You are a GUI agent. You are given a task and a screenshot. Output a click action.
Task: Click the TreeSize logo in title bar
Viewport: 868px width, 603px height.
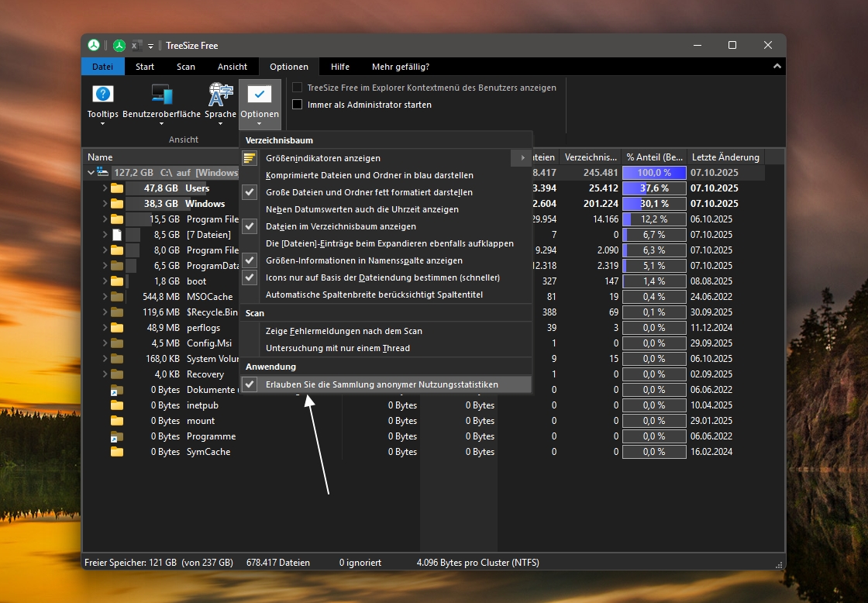pos(93,45)
